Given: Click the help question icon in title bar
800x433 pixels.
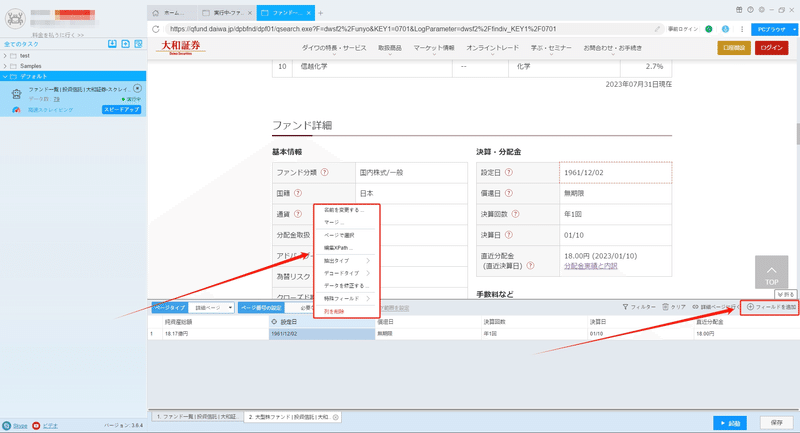Looking at the screenshot, I should (750, 10).
